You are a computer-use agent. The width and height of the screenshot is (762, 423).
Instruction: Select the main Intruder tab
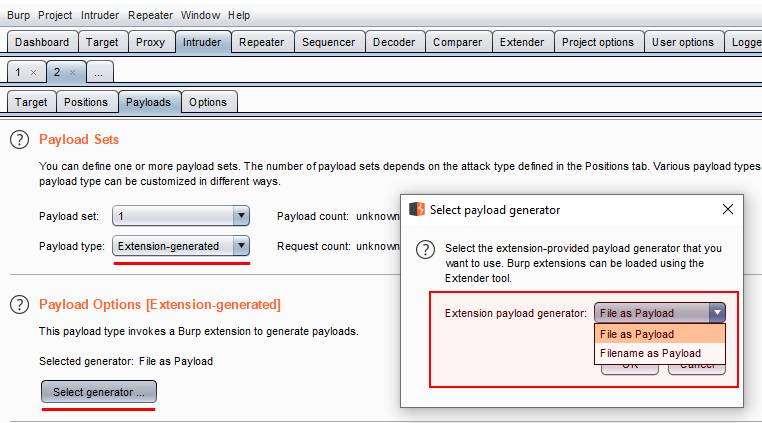pyautogui.click(x=202, y=42)
